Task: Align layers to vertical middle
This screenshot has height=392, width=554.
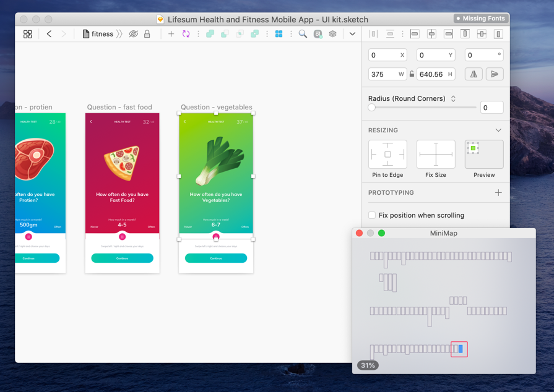Action: point(482,34)
